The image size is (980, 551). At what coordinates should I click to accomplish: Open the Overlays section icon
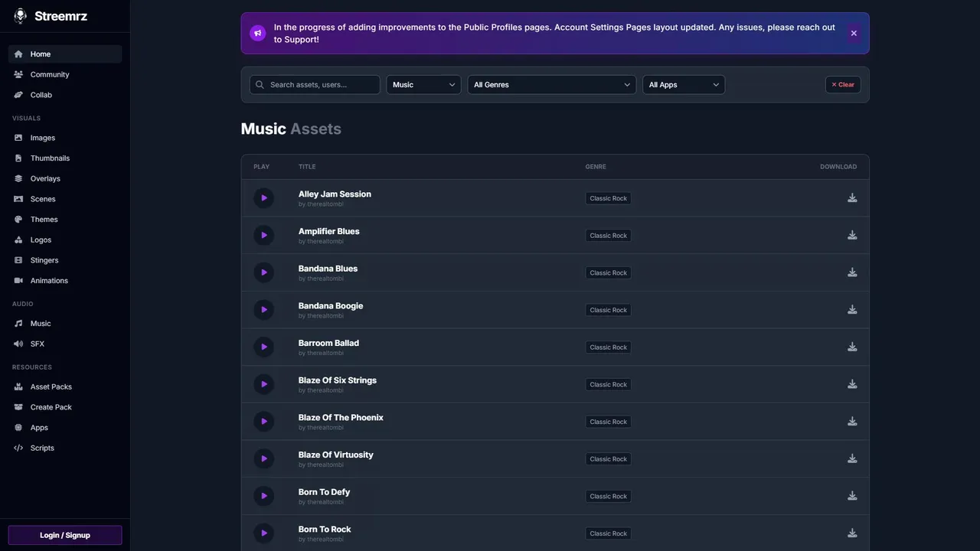[18, 178]
